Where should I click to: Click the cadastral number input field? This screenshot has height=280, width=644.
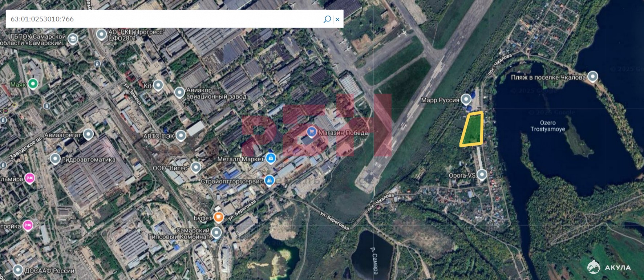[163, 19]
